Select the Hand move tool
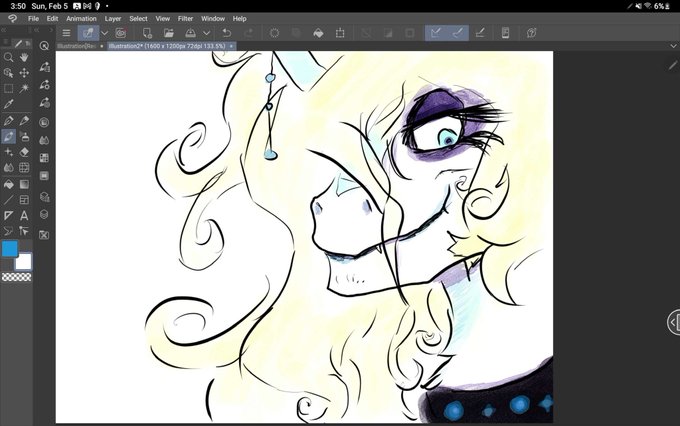680x426 pixels. pos(24,57)
